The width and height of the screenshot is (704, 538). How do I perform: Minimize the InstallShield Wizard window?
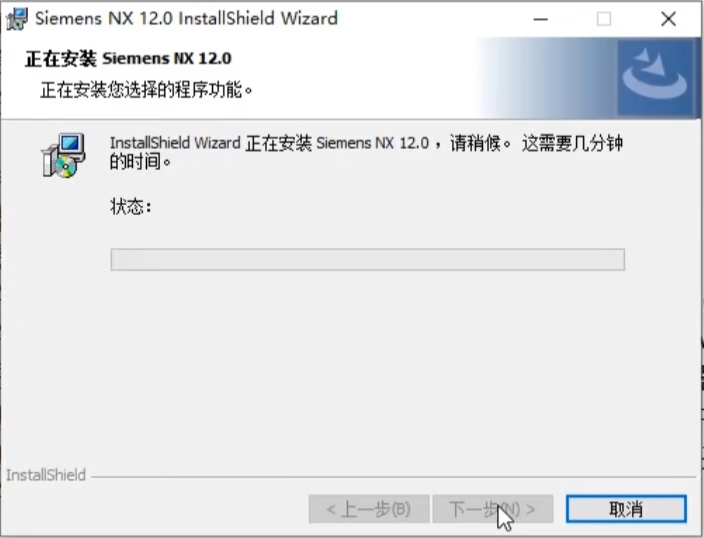click(x=541, y=19)
